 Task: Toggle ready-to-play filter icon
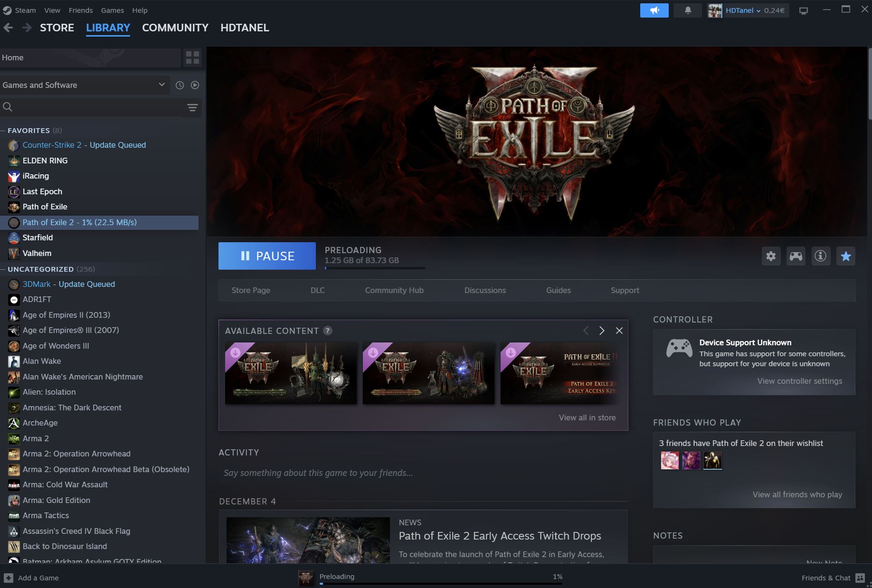[x=195, y=85]
